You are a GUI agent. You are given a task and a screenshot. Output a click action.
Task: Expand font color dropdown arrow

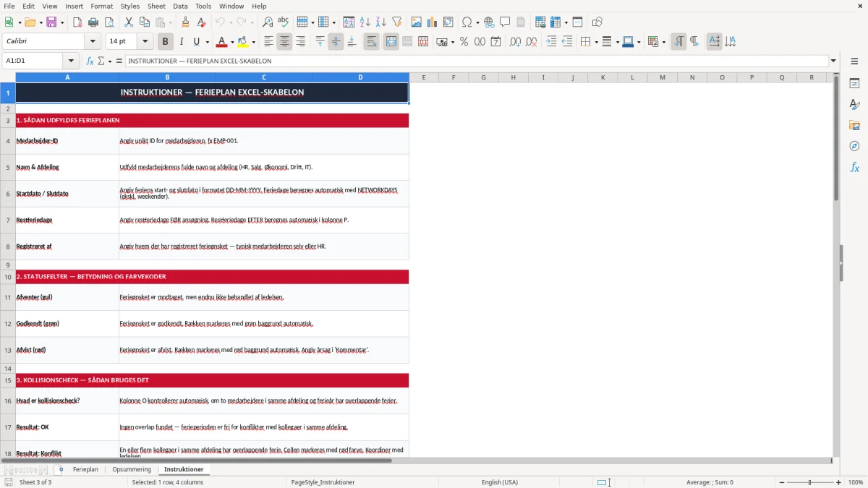click(x=232, y=42)
